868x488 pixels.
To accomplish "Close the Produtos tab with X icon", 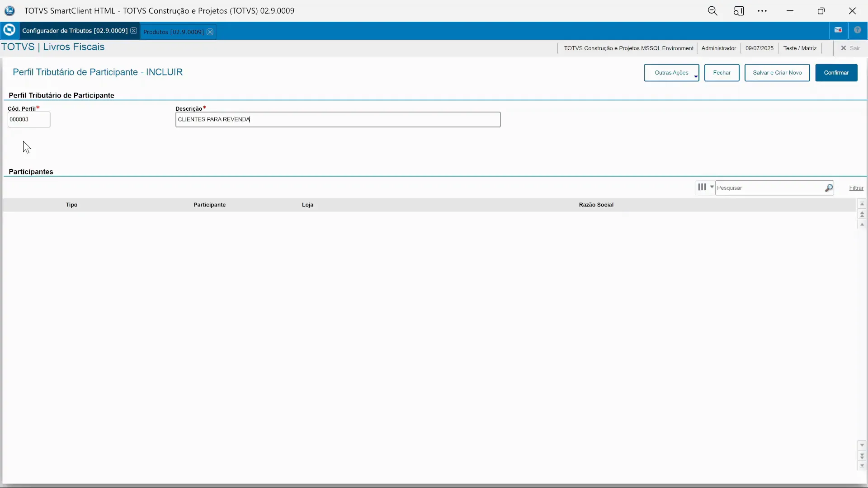I will coord(210,32).
